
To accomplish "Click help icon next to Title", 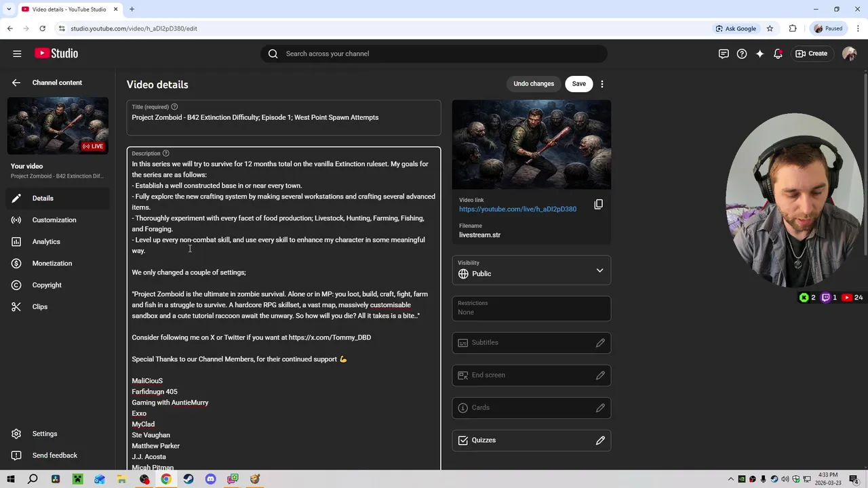I will pyautogui.click(x=174, y=106).
